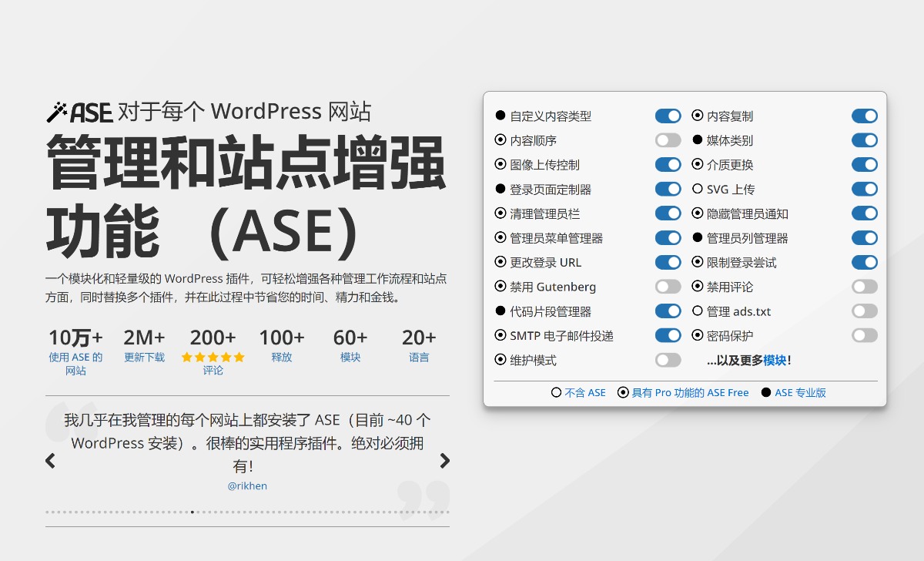Select 具有 Pro 功能的 ASE Free legend

point(690,392)
